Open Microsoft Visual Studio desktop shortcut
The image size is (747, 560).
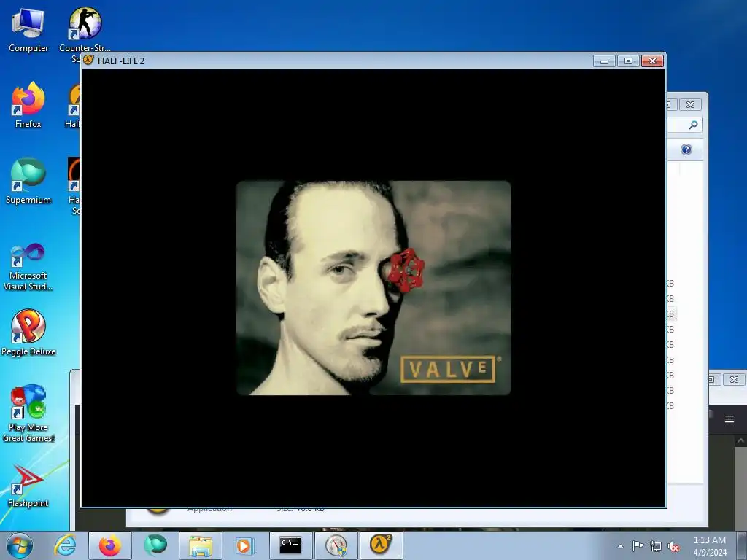pos(28,267)
